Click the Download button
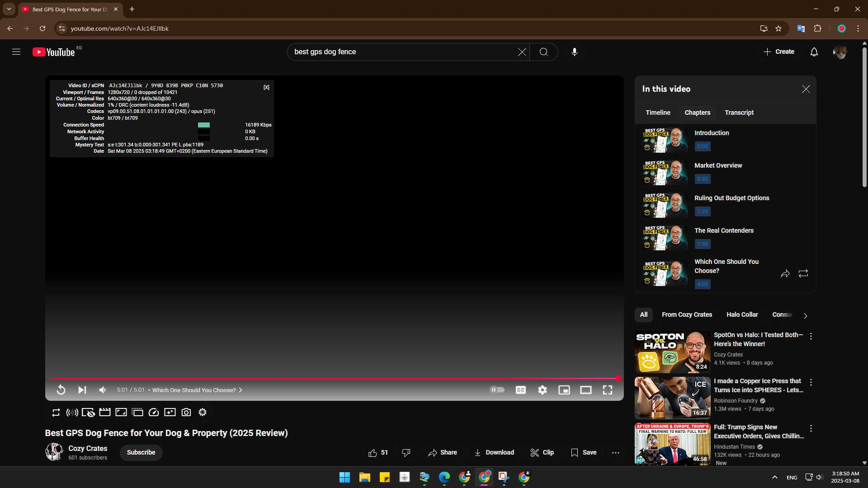Viewport: 868px width, 488px height. [x=494, y=453]
